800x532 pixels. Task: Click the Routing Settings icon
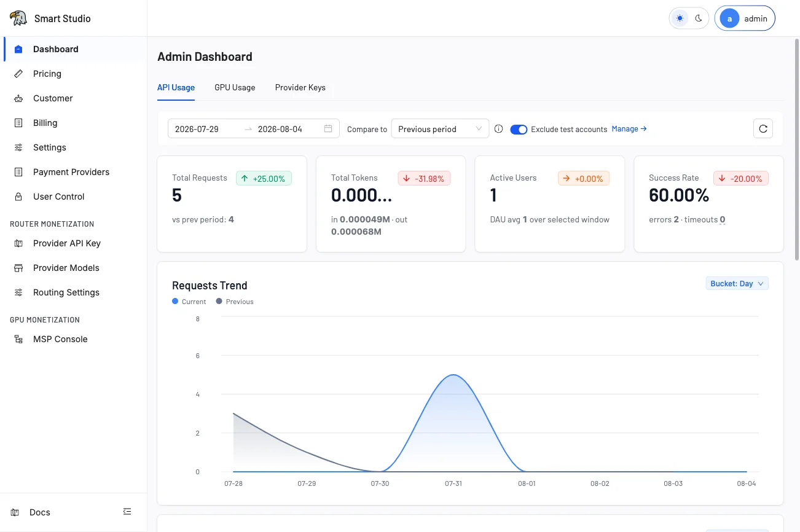(x=18, y=292)
